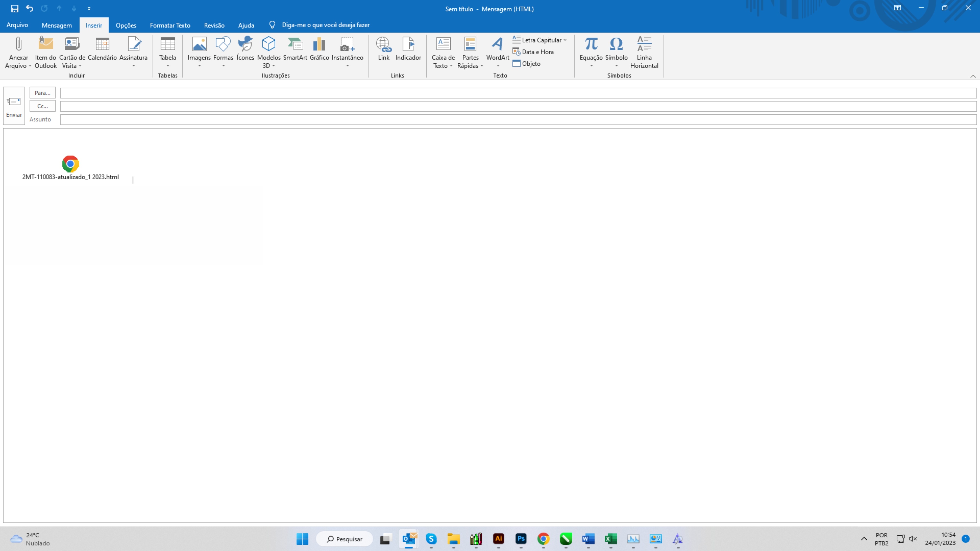The image size is (980, 551).
Task: Open Partes Rápidas menu
Action: 470,53
